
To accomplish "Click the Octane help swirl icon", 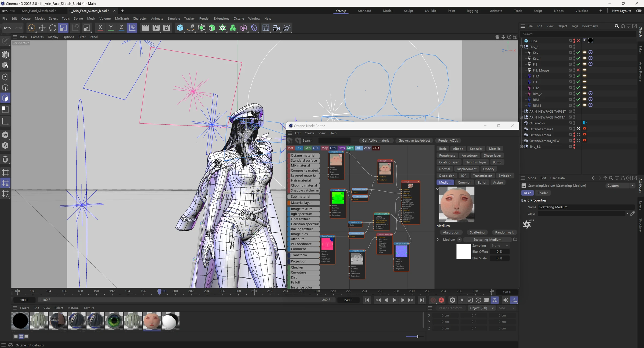I will pyautogui.click(x=528, y=224).
